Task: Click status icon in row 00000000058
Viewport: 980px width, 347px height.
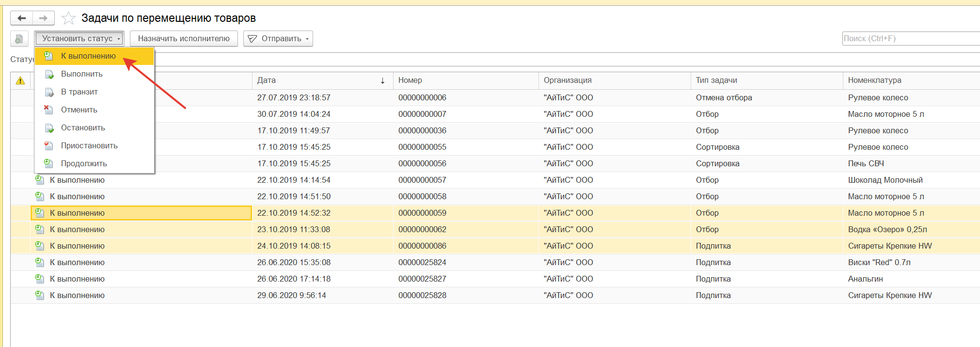Action: coord(40,197)
